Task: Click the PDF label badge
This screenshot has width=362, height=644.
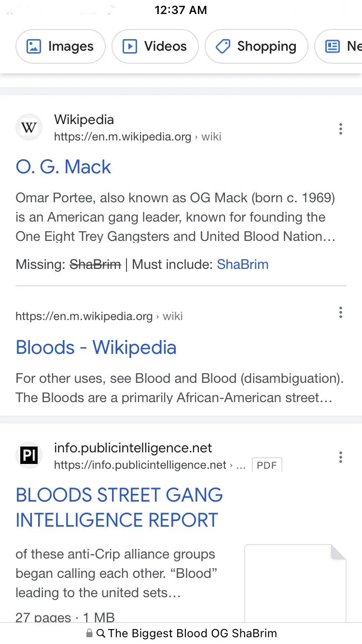Action: pyautogui.click(x=267, y=465)
